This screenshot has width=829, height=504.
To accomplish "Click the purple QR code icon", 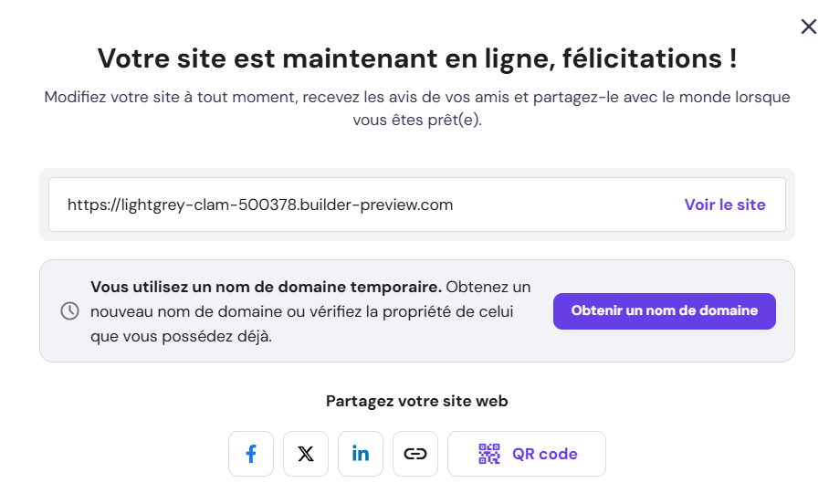I will tap(490, 454).
